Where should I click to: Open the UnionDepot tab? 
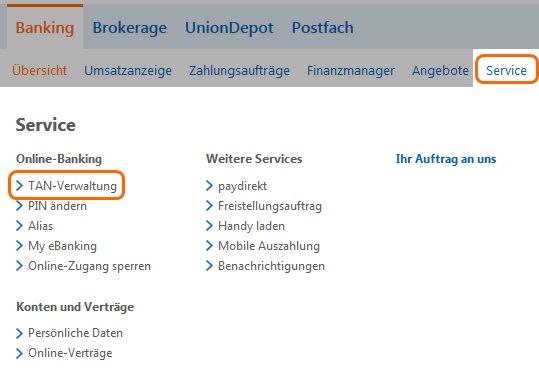pyautogui.click(x=229, y=28)
